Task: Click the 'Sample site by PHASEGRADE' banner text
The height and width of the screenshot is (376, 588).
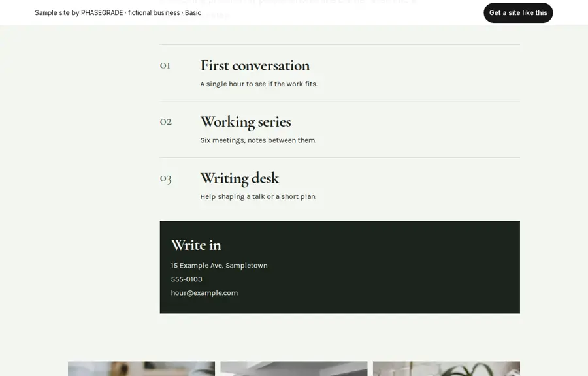Action: [x=118, y=13]
